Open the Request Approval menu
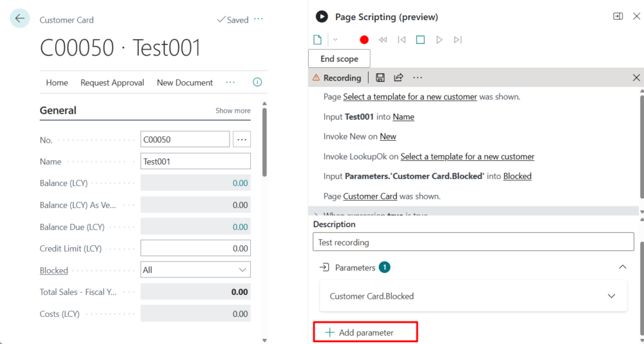 tap(112, 82)
